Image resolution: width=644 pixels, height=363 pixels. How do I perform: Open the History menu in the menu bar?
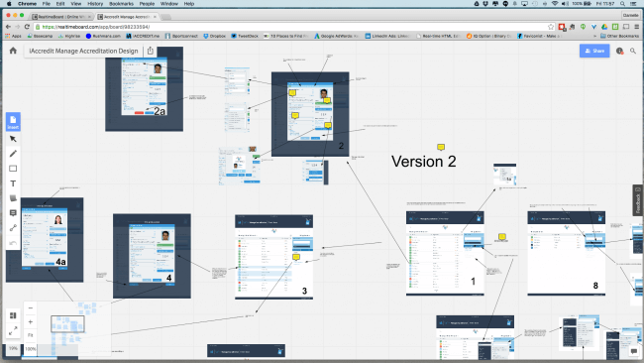point(95,4)
